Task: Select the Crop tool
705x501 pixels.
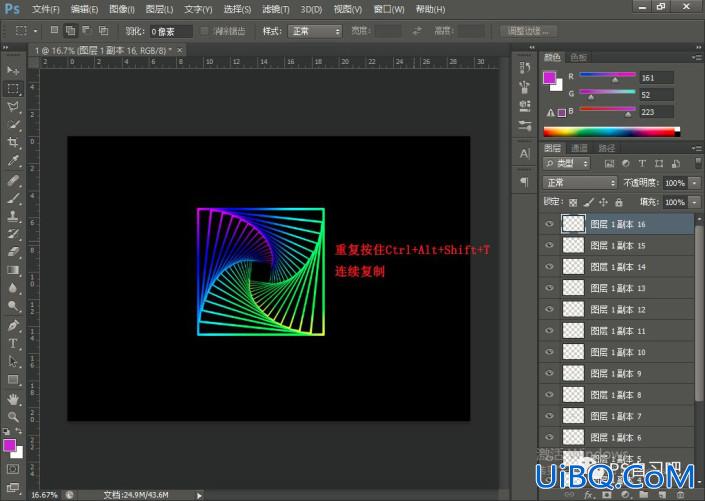Action: click(x=13, y=143)
